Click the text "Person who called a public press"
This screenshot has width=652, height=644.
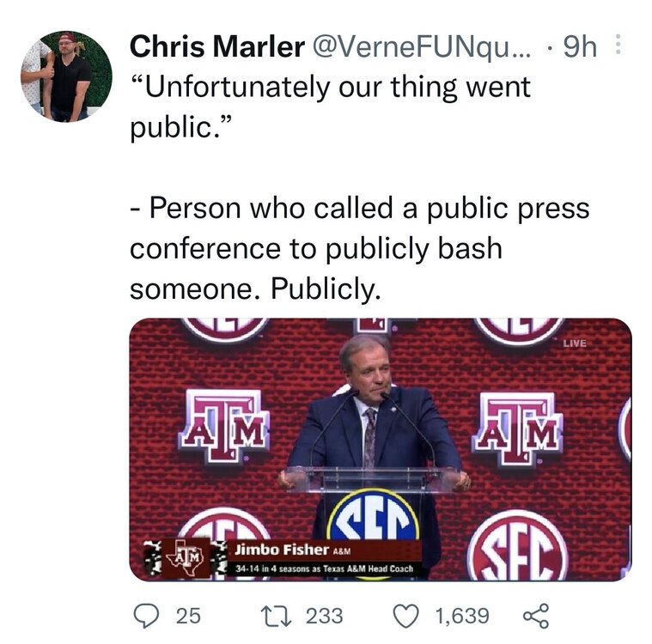(359, 209)
